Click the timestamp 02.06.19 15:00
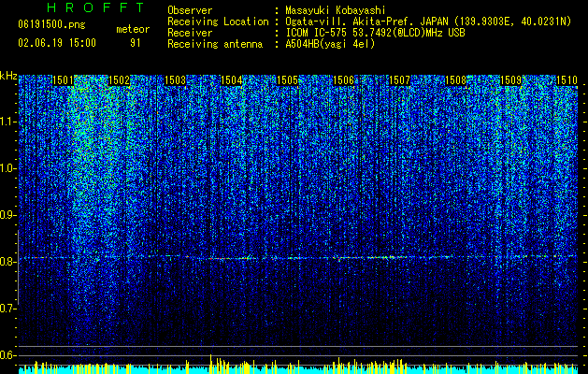588x374 pixels. click(x=57, y=43)
